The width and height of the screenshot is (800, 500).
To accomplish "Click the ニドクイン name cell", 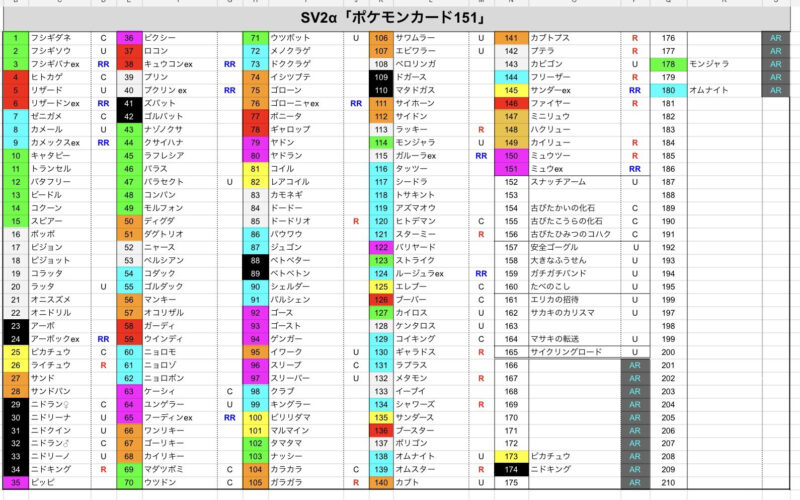I will coord(60,430).
